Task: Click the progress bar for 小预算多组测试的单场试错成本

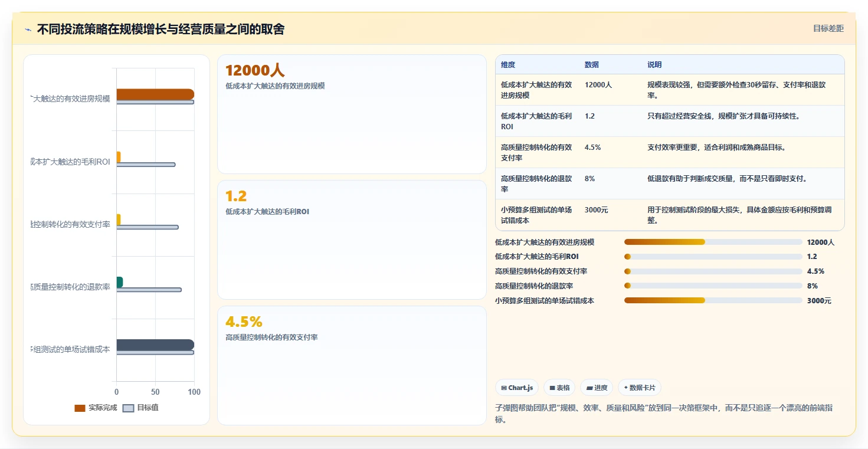Action: (713, 301)
